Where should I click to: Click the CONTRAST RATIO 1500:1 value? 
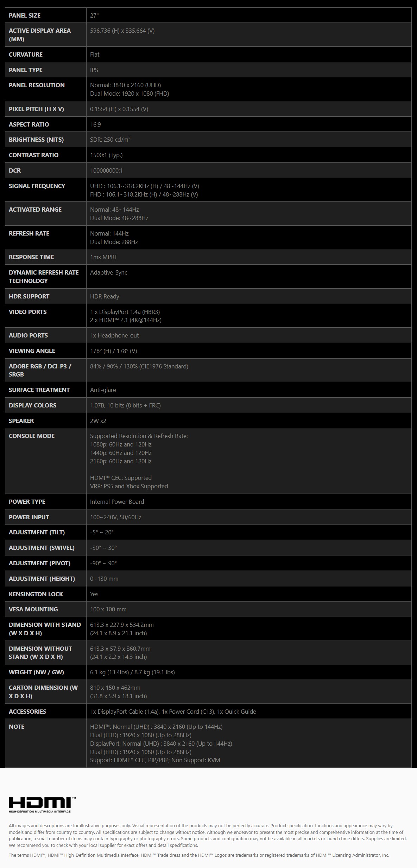pyautogui.click(x=106, y=155)
